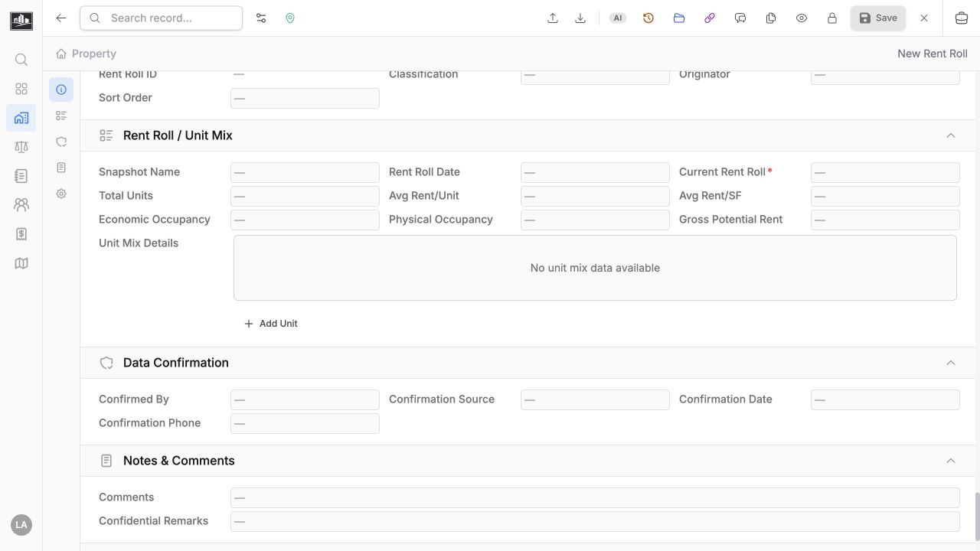The height and width of the screenshot is (551, 980).
Task: Click the Gross Potential Rent field
Action: (x=885, y=220)
